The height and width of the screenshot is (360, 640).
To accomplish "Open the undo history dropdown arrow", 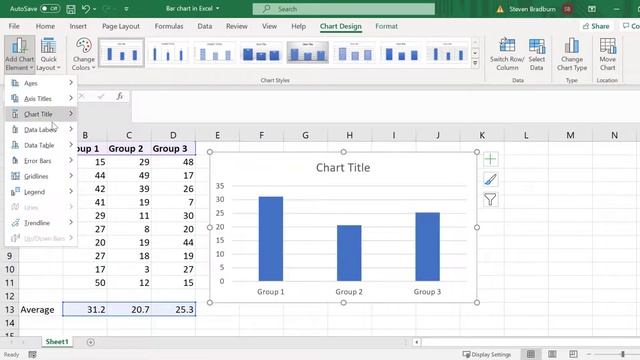I will (x=95, y=9).
